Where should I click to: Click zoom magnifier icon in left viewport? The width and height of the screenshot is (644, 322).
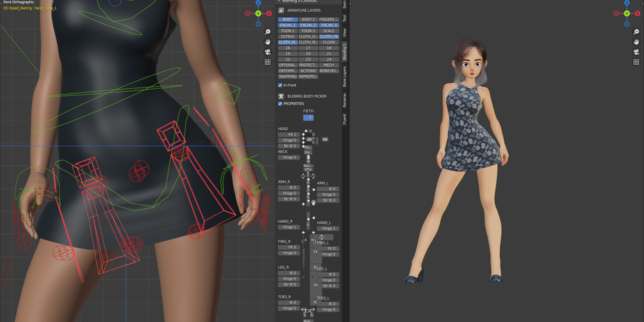(268, 31)
